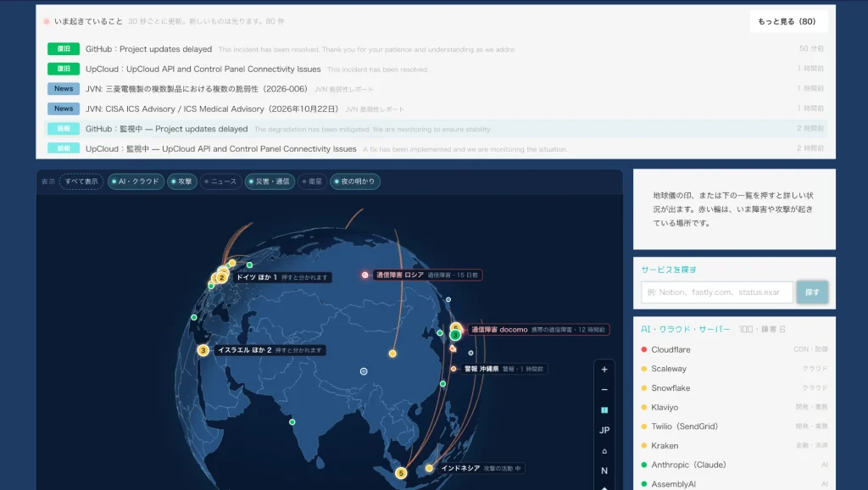Open the yellow marker numbered 5 near Indonesia
Viewport: 868px width, 490px height.
(401, 473)
